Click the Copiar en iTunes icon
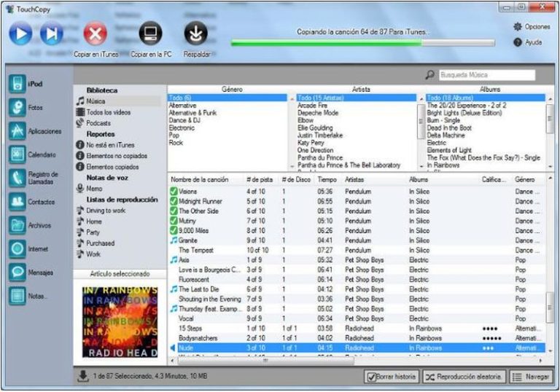 pos(96,34)
